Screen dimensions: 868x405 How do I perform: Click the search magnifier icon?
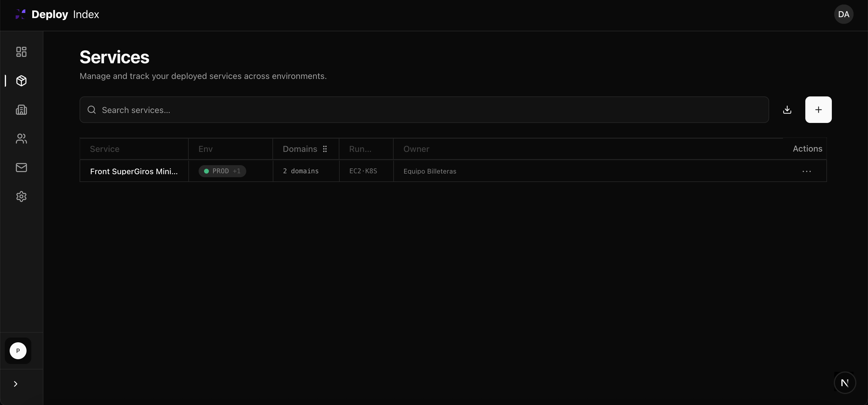(x=91, y=110)
